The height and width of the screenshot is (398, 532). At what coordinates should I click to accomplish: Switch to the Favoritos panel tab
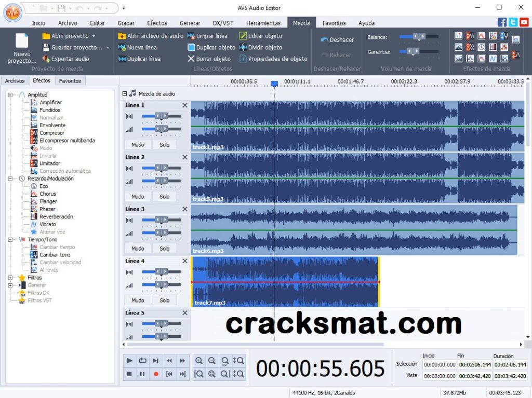pos(70,80)
